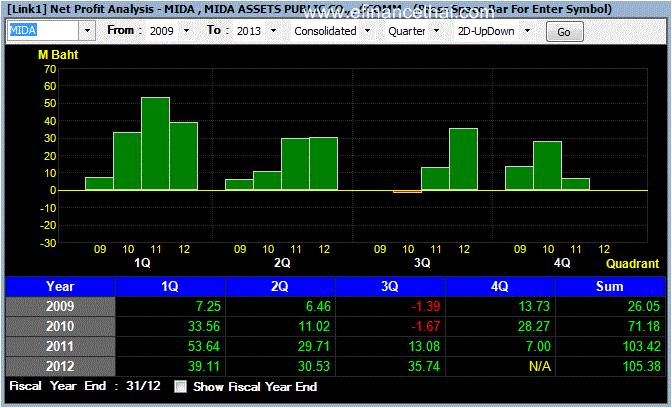Click the 2Q bar for year 12

click(x=324, y=164)
